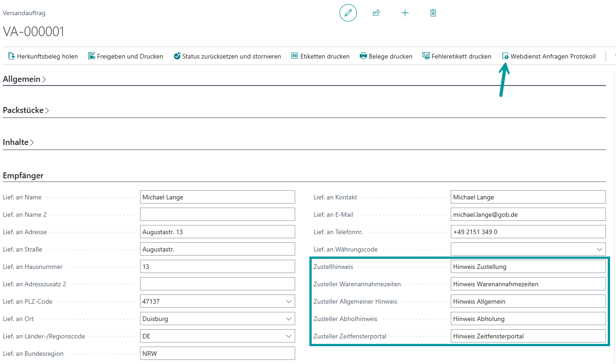Viewport: 616px width, 364px height.
Task: Open the Lief. an PLZ-Code dropdown
Action: click(x=289, y=302)
